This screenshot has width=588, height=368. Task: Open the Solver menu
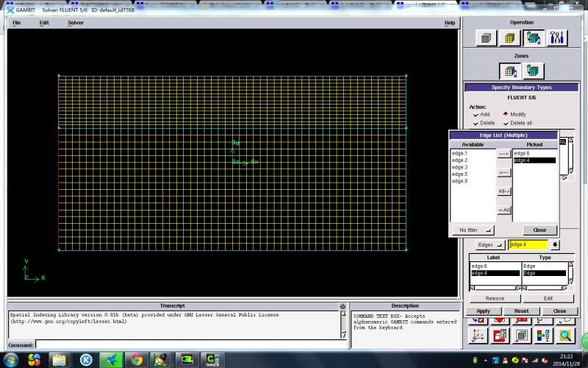[x=76, y=23]
